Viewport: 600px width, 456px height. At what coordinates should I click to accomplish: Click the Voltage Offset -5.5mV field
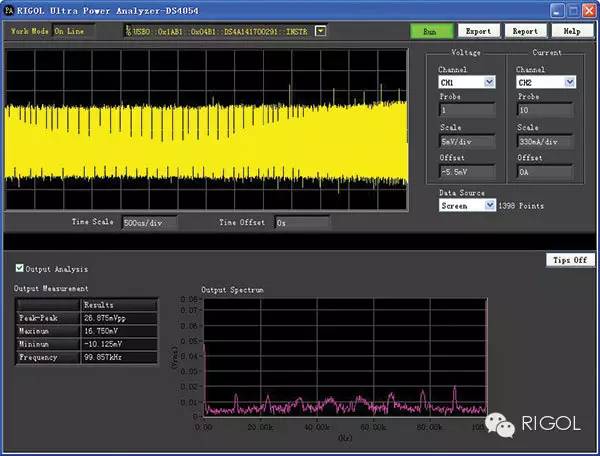click(466, 171)
